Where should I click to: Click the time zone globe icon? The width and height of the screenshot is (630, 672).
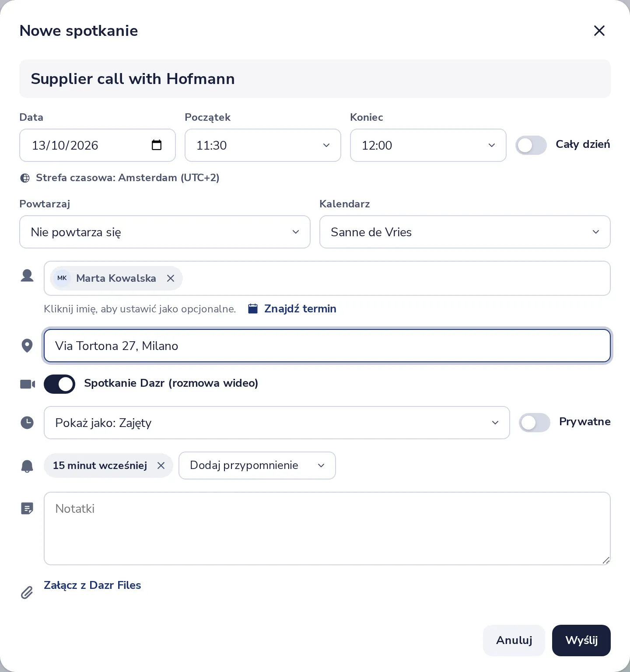tap(25, 178)
